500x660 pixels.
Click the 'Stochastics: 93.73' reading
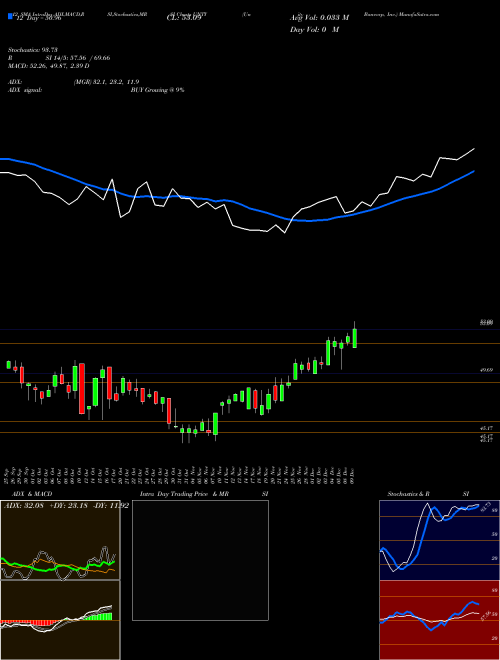(32, 50)
